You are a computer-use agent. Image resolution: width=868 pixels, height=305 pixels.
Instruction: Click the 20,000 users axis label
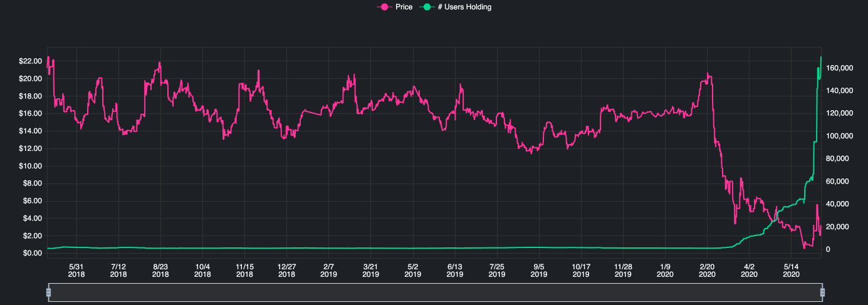[839, 227]
